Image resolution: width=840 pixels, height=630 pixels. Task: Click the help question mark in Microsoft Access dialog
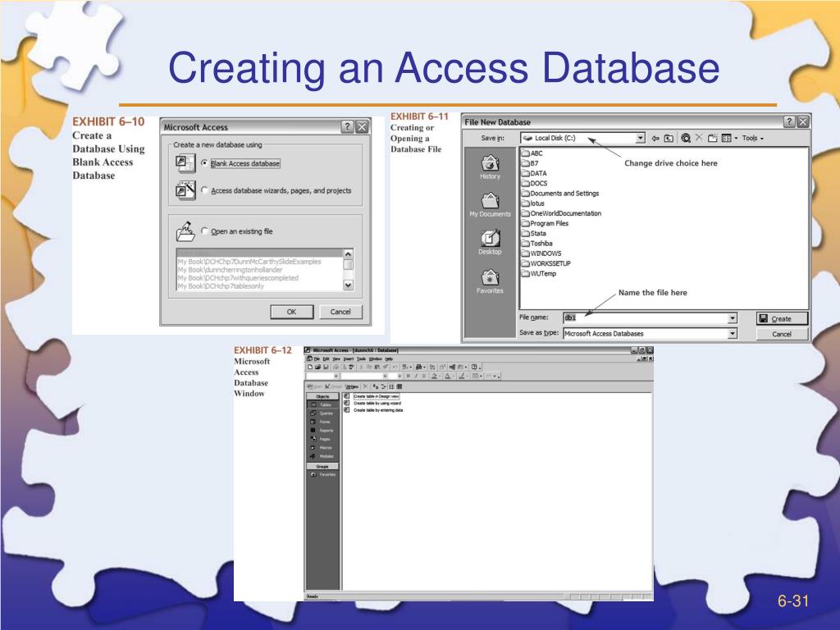coord(347,126)
